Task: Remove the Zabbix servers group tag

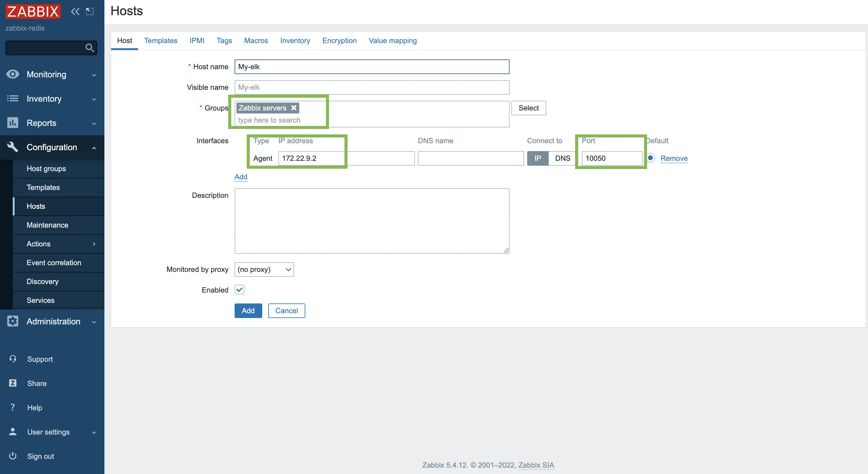Action: tap(294, 108)
